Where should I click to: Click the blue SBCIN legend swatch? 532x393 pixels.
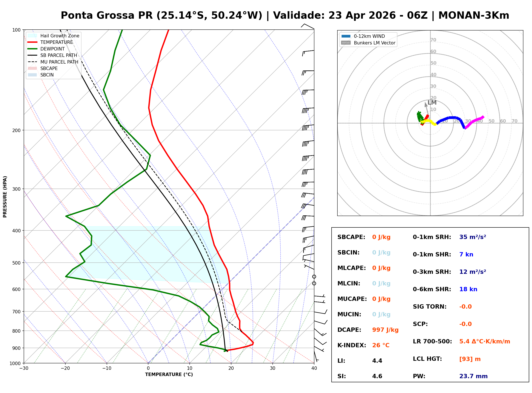32,75
